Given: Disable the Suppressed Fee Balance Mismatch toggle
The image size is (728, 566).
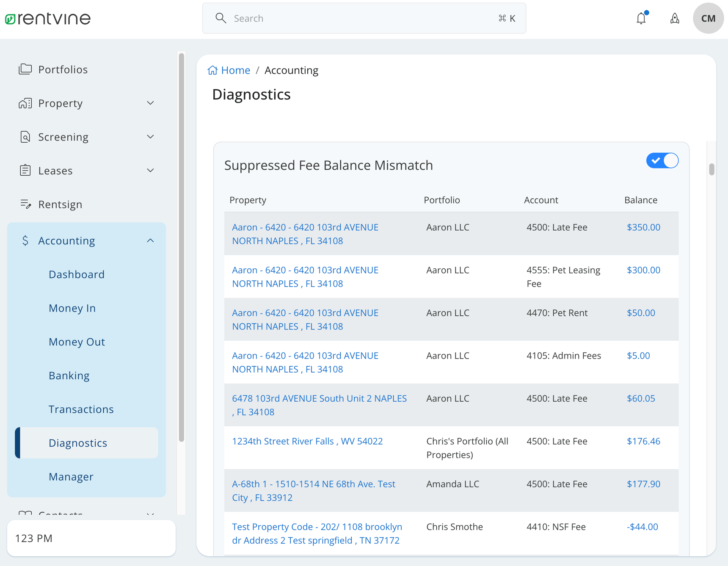Looking at the screenshot, I should click(662, 160).
